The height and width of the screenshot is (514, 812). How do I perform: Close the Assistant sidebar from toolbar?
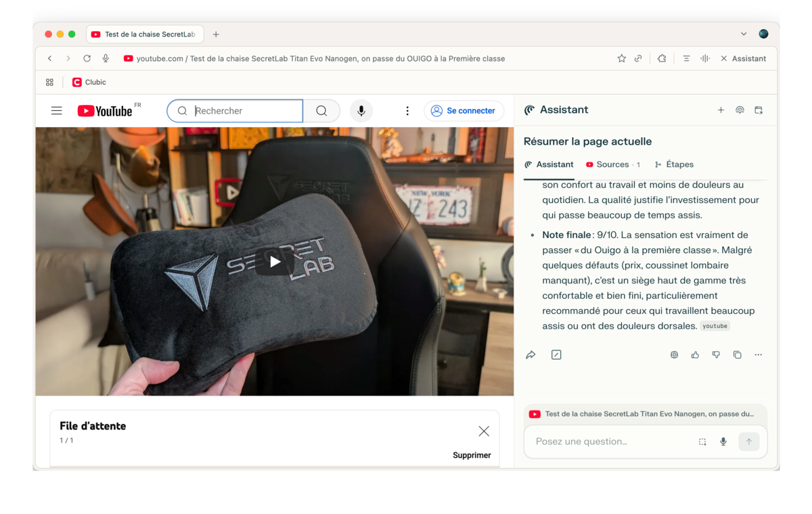(743, 59)
